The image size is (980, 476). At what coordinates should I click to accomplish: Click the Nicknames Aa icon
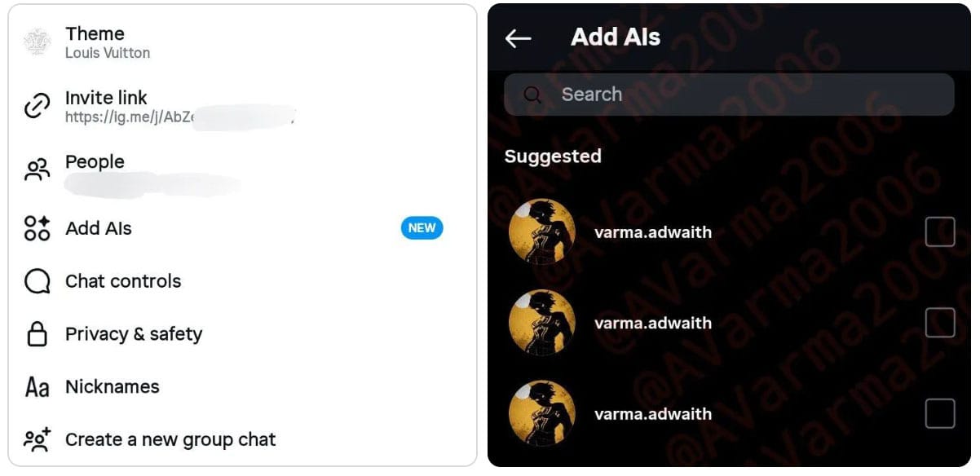[38, 387]
